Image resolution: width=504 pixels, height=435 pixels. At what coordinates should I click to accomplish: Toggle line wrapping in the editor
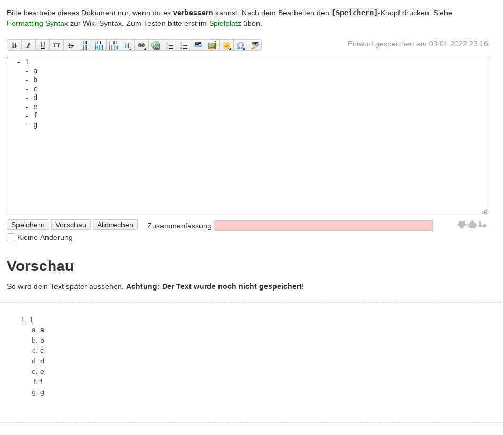click(483, 225)
